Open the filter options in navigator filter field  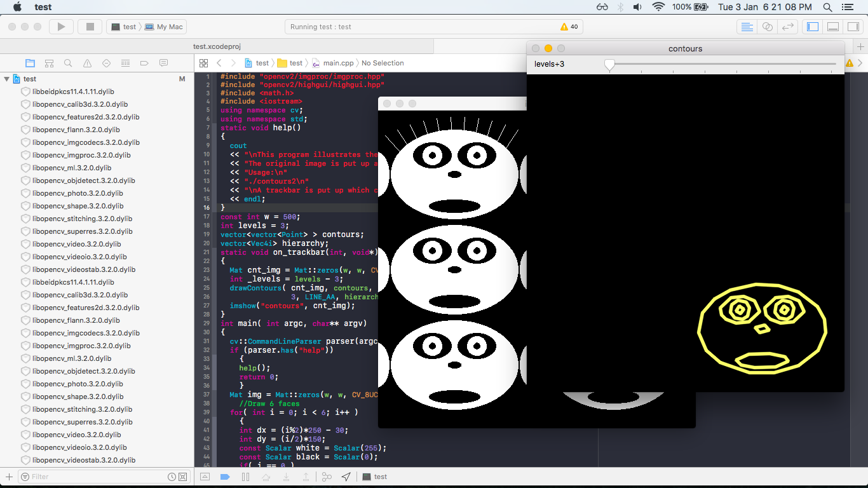click(x=25, y=477)
